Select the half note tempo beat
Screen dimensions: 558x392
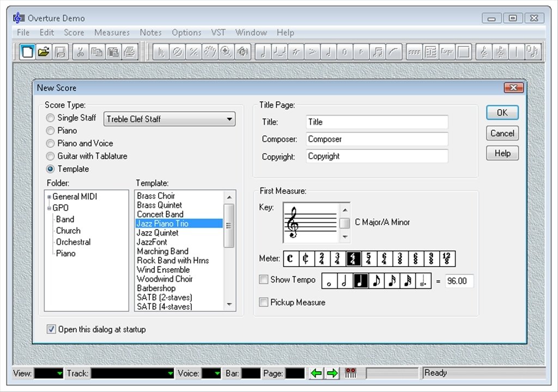coord(344,281)
